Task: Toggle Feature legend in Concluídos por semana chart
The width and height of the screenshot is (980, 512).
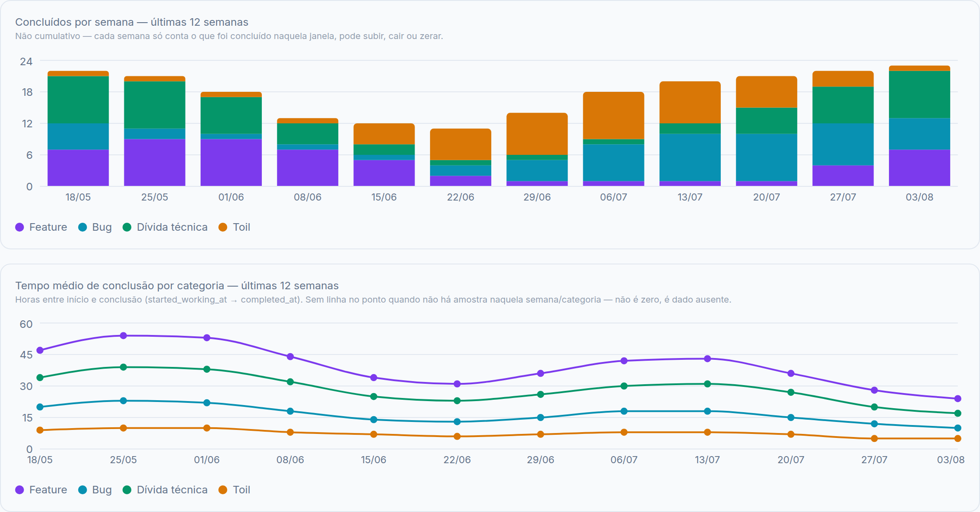Action: pyautogui.click(x=41, y=227)
